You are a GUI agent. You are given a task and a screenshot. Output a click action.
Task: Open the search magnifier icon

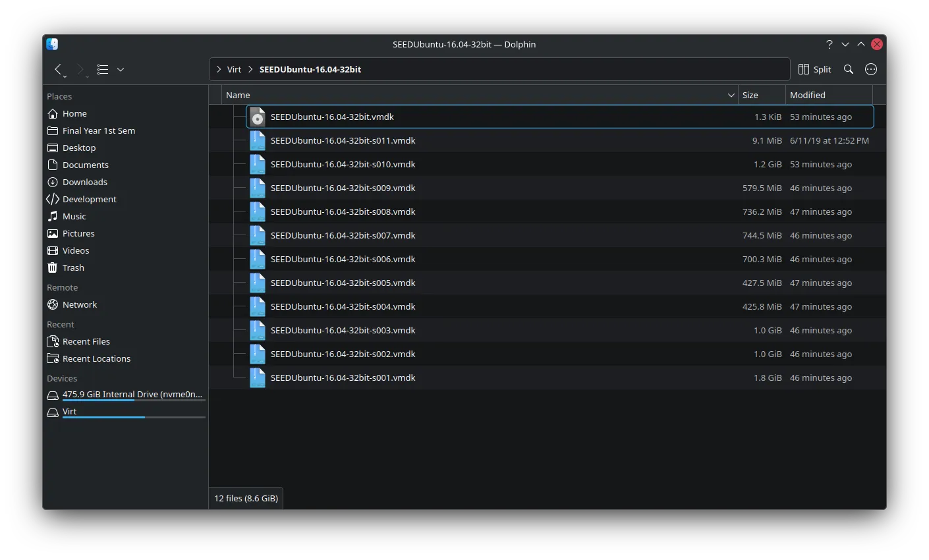pos(848,69)
